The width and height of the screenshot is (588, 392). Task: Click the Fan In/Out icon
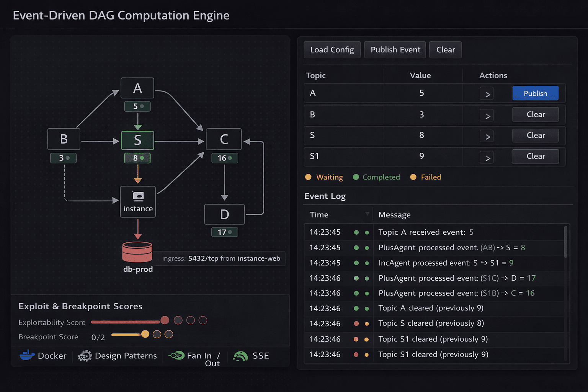click(177, 355)
